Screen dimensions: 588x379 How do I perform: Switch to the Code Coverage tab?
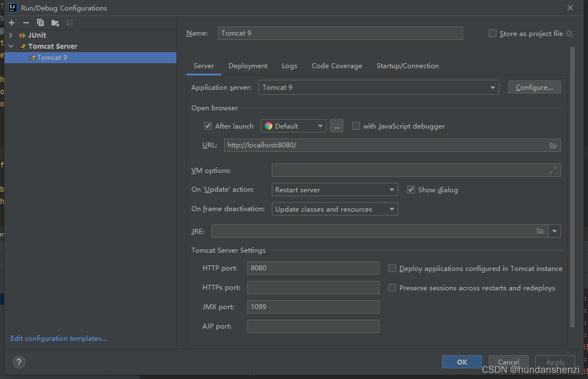(x=337, y=66)
